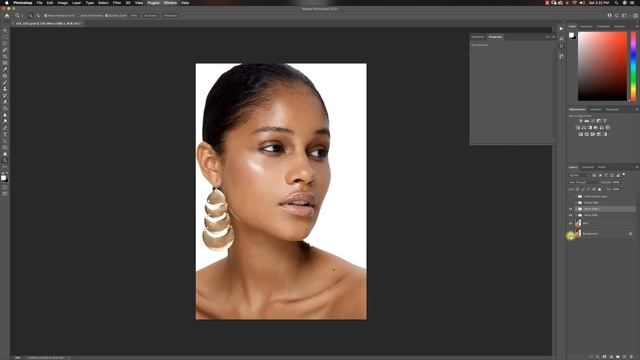This screenshot has width=640, height=360.
Task: Turn layer filtering on or off
Action: [x=624, y=174]
